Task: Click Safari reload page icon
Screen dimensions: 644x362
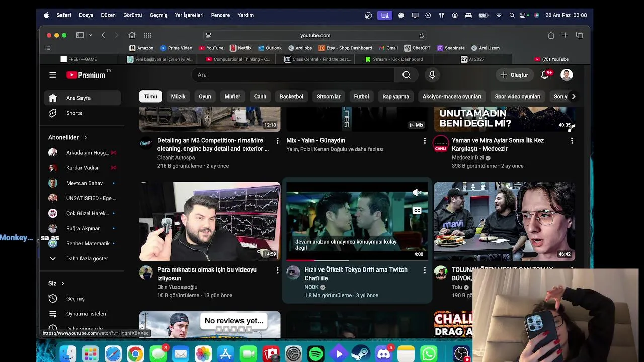Action: click(x=422, y=35)
